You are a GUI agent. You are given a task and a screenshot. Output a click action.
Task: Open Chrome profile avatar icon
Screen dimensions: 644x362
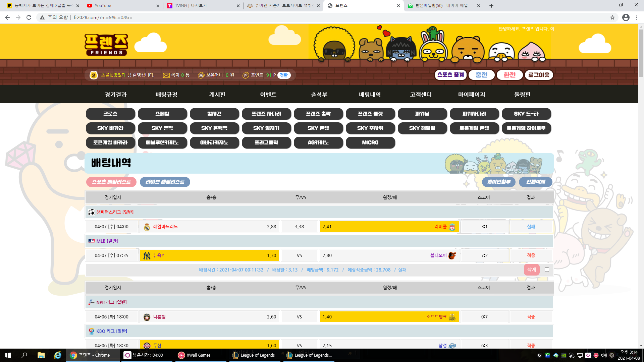tap(626, 17)
